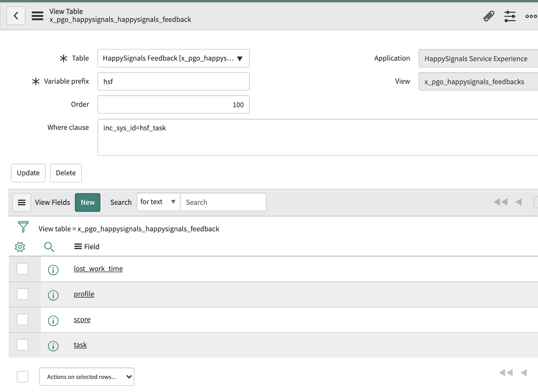Show info preview for the score field
This screenshot has width=538, height=392.
(53, 320)
